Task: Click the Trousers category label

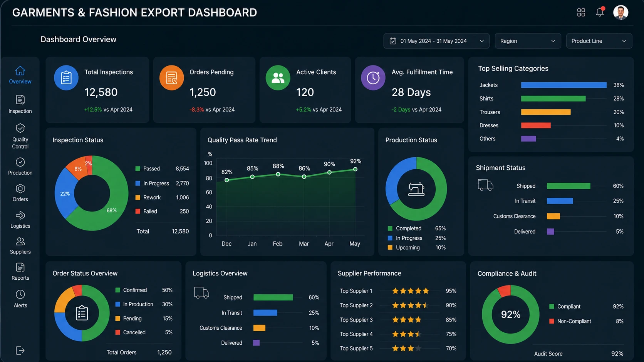Action: 490,112
